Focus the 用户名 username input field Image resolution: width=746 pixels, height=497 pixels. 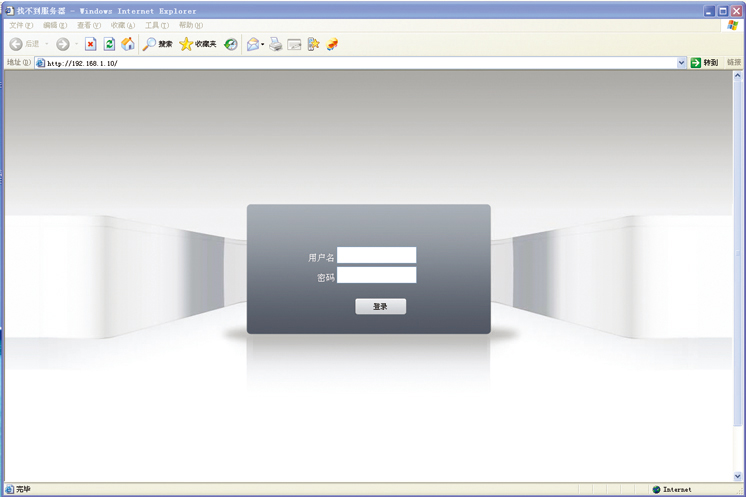point(376,256)
